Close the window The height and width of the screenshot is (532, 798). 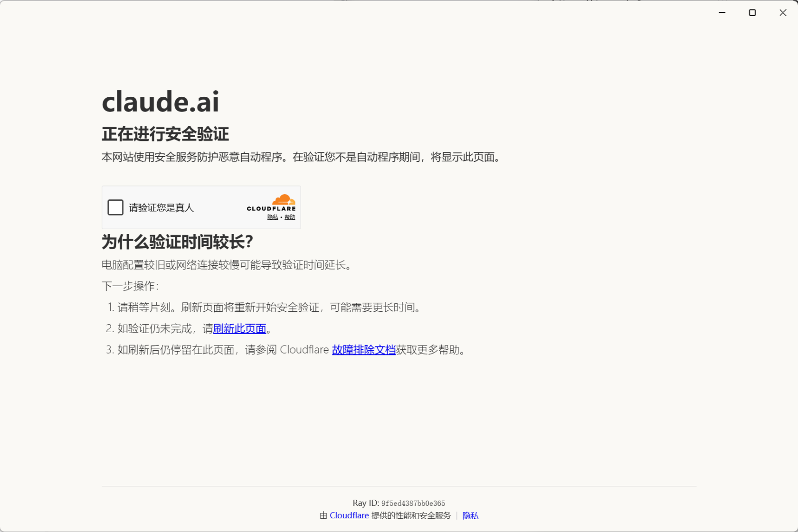coord(783,13)
